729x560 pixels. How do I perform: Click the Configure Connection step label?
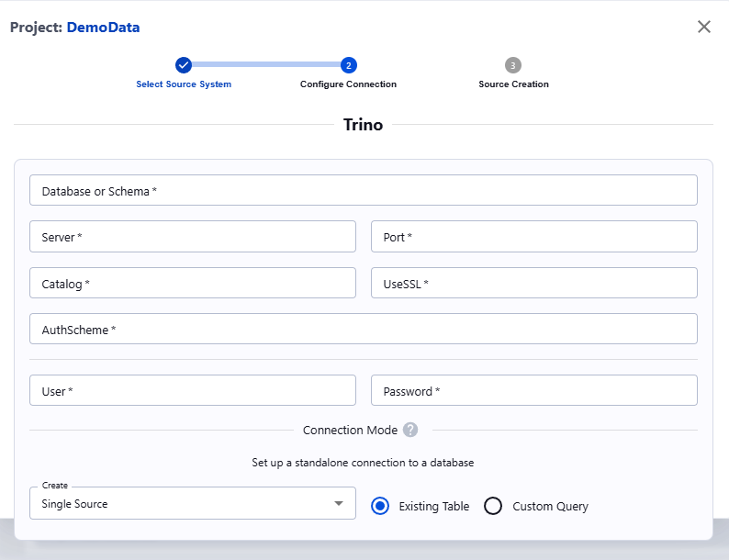click(x=349, y=84)
